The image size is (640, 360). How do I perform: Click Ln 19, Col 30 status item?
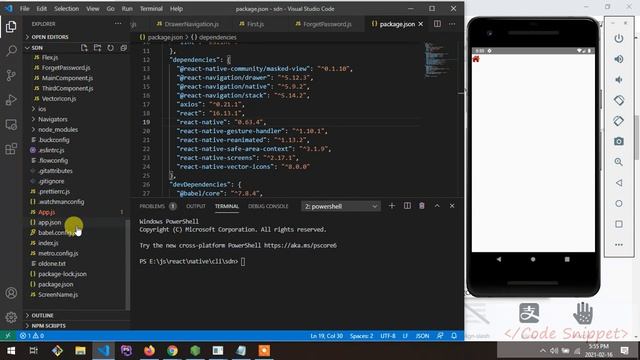tap(327, 336)
